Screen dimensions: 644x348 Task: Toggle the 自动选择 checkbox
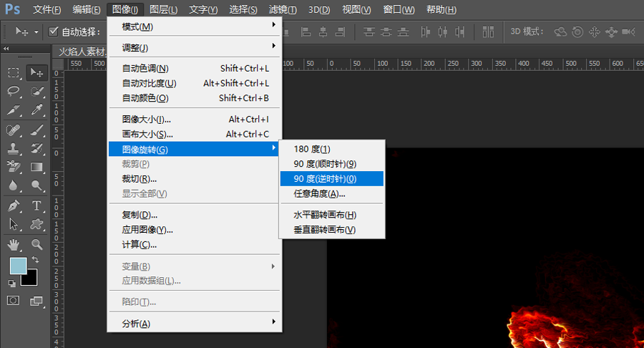coord(53,32)
